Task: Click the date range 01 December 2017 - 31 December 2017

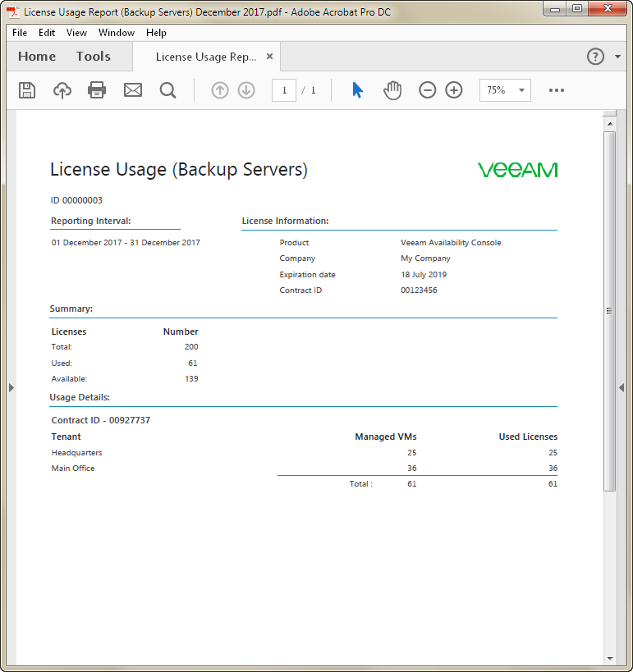Action: [126, 243]
